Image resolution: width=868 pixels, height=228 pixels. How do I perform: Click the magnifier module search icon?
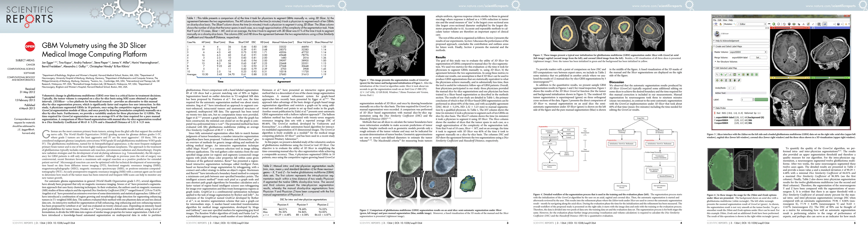click(735, 24)
